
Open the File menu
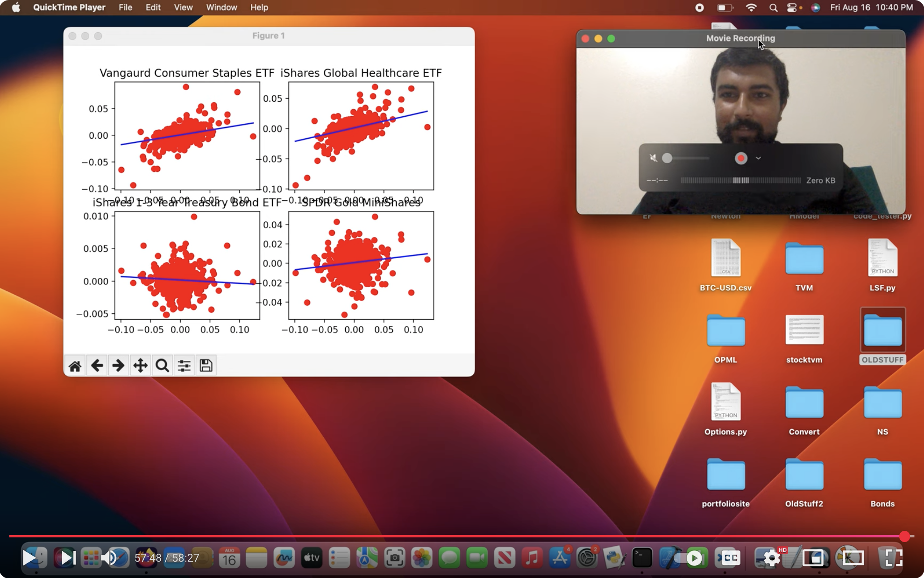click(x=125, y=7)
